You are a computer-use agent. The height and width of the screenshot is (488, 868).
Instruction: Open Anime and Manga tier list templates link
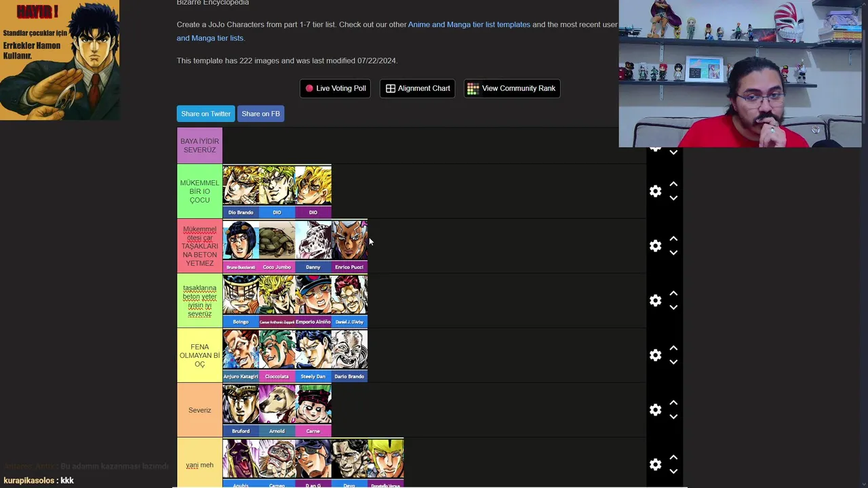point(469,24)
